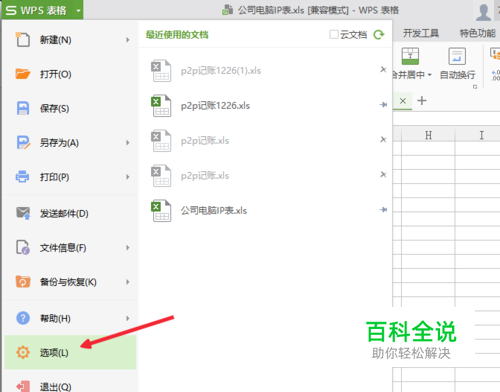This screenshot has height=392, width=500.
Task: Open the 合并居中 dropdown arrow
Action: (429, 75)
